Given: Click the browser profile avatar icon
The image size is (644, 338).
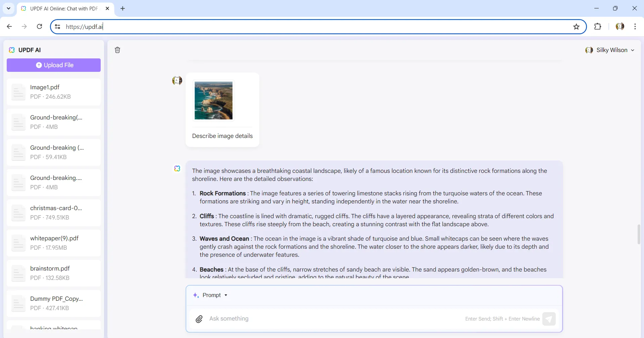Looking at the screenshot, I should click(620, 27).
